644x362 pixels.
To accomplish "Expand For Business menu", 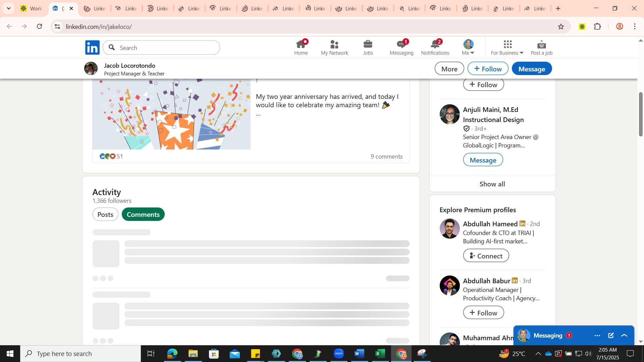I will pos(507,47).
